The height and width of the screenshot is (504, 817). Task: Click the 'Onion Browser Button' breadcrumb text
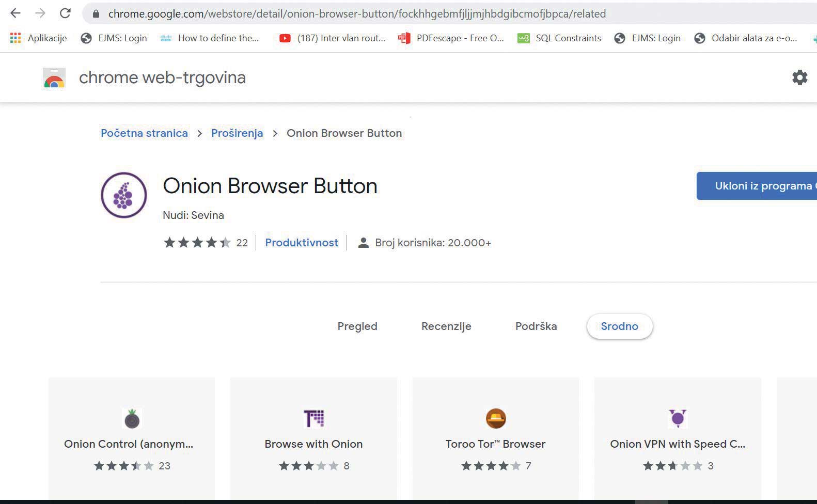tap(344, 133)
